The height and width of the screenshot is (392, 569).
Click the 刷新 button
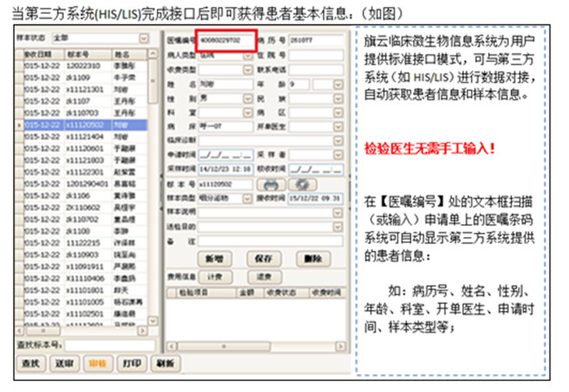[x=164, y=363]
